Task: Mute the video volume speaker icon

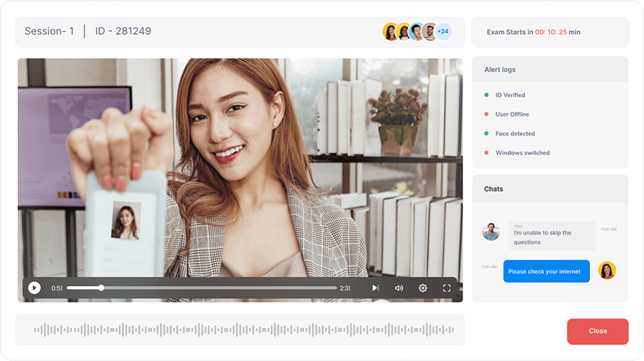Action: [399, 288]
